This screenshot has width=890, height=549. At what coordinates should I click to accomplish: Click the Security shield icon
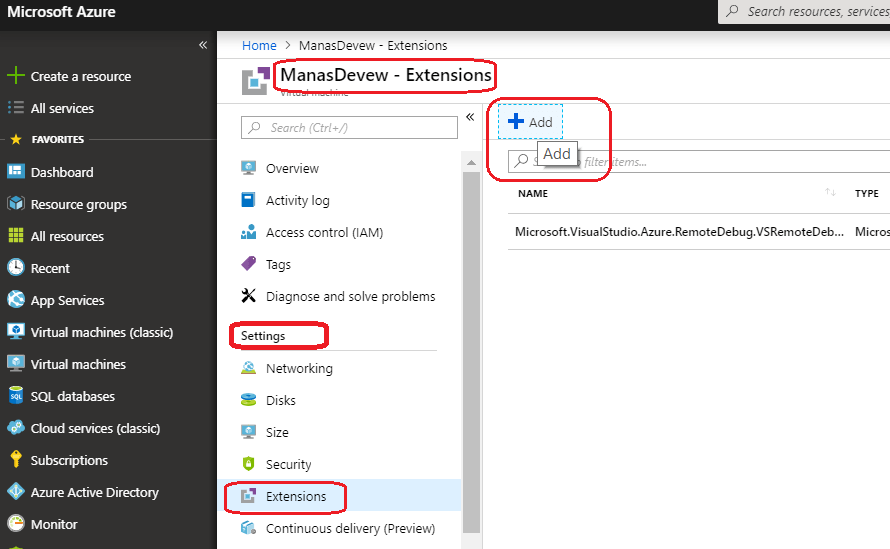(248, 464)
